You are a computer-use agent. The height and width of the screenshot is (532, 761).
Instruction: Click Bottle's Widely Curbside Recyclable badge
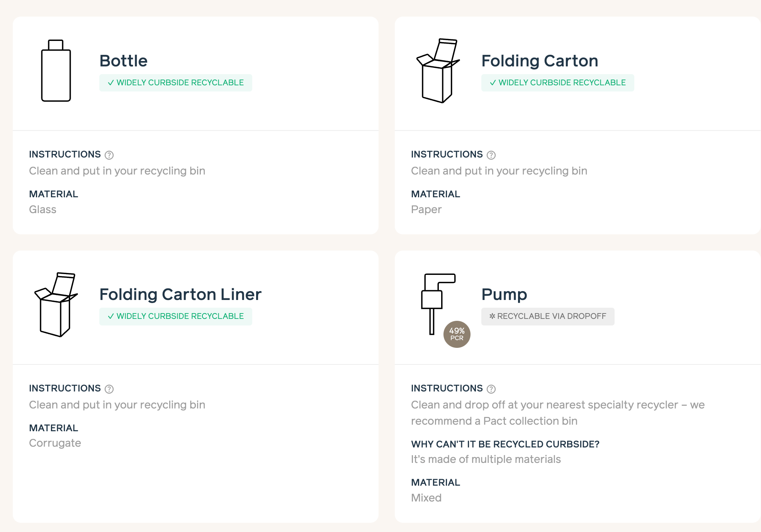point(176,83)
